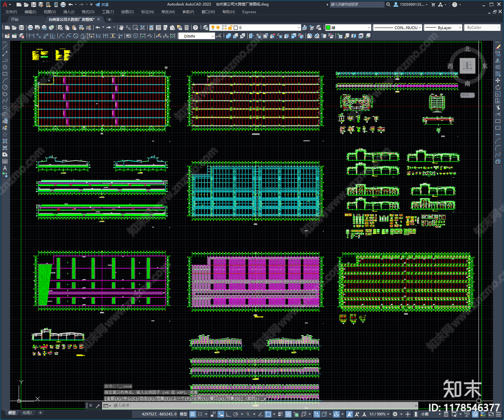Select the Move modify tool
The image size is (504, 420).
498,81
